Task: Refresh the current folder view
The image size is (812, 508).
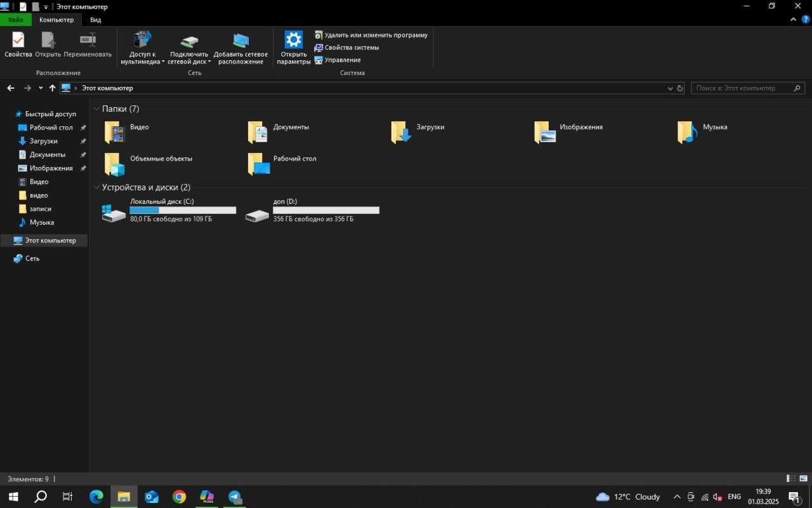Action: coord(680,88)
